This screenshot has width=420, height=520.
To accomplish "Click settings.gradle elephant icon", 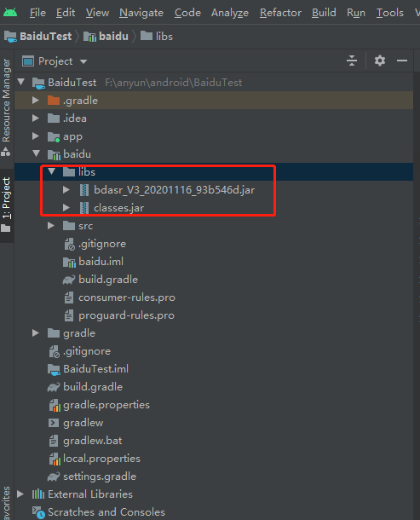I will point(54,477).
